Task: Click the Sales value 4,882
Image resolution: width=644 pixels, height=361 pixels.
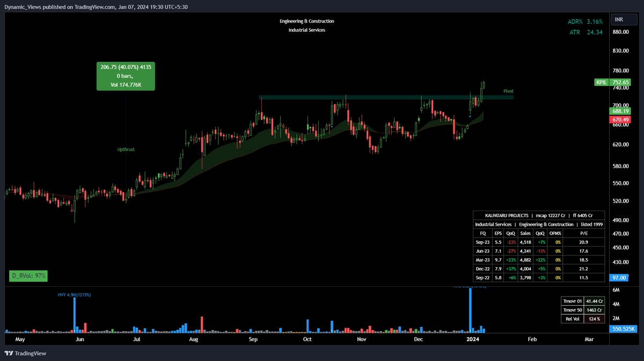Action: 525,260
